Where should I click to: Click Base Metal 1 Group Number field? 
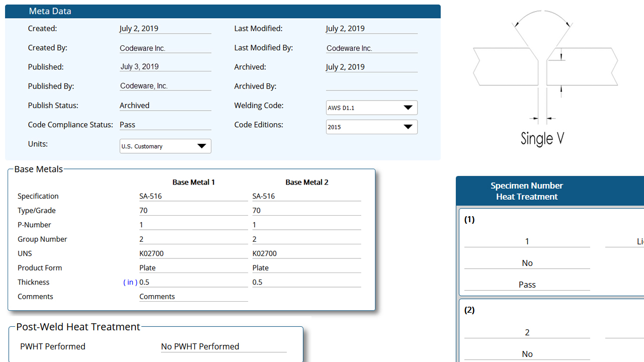[193, 239]
